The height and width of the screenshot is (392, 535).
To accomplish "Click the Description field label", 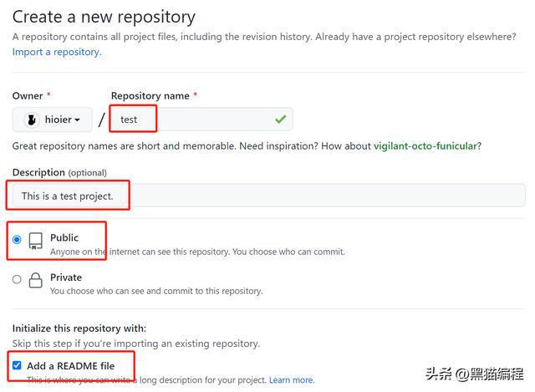I will pyautogui.click(x=38, y=172).
